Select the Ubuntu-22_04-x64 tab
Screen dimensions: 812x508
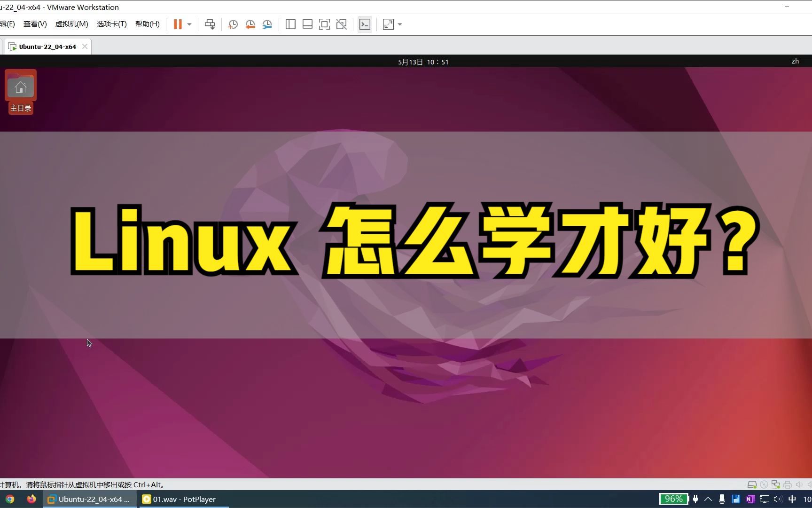tap(47, 46)
